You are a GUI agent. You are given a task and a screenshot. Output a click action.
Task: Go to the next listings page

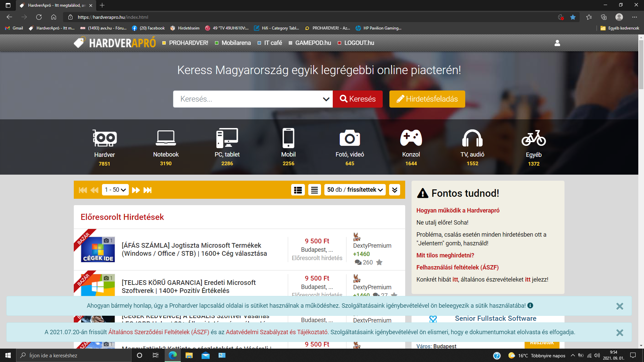click(136, 190)
